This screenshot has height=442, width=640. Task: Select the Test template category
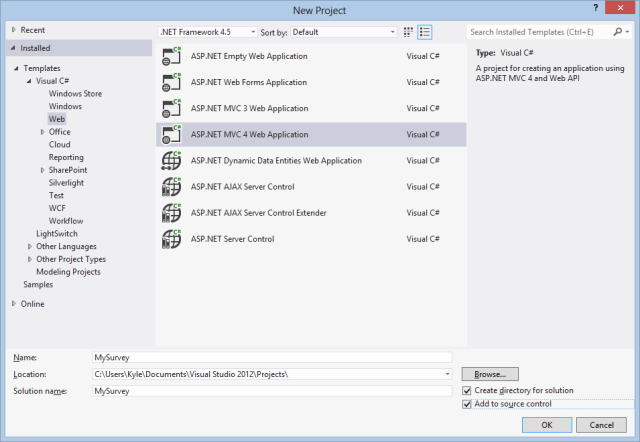click(56, 195)
